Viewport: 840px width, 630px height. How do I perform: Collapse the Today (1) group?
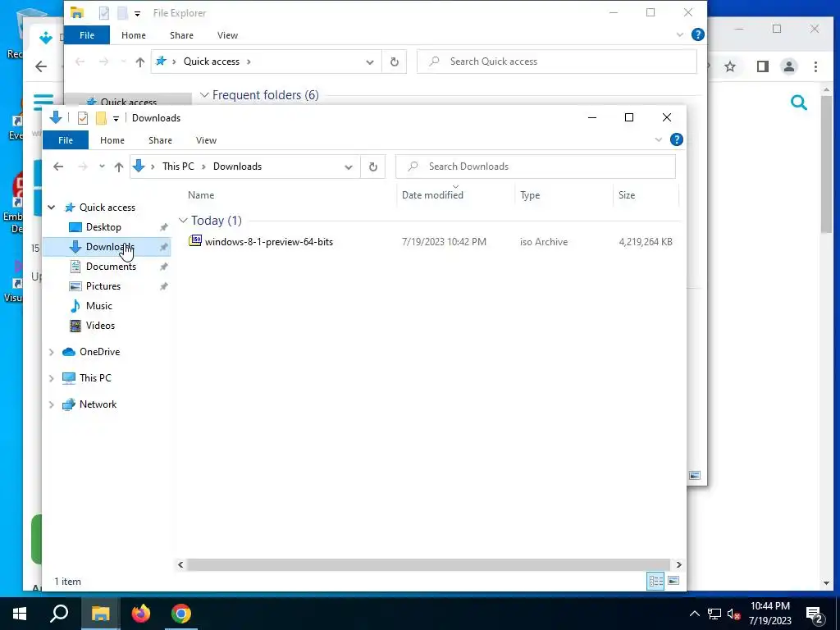point(183,221)
